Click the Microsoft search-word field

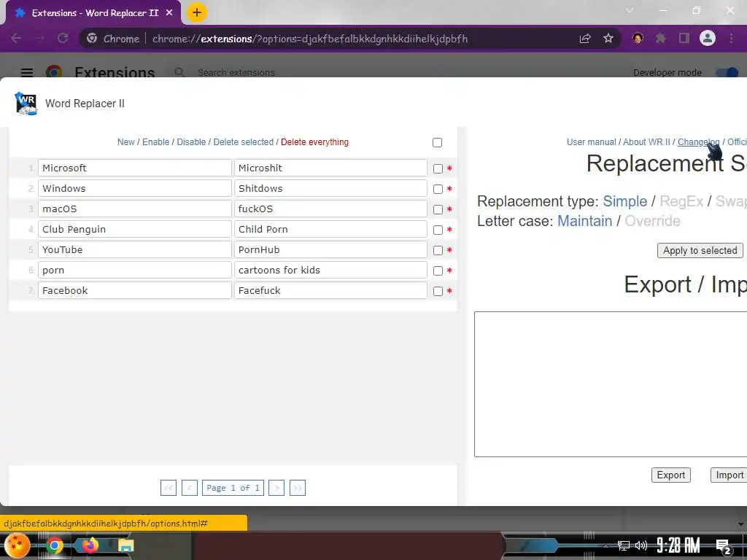135,168
